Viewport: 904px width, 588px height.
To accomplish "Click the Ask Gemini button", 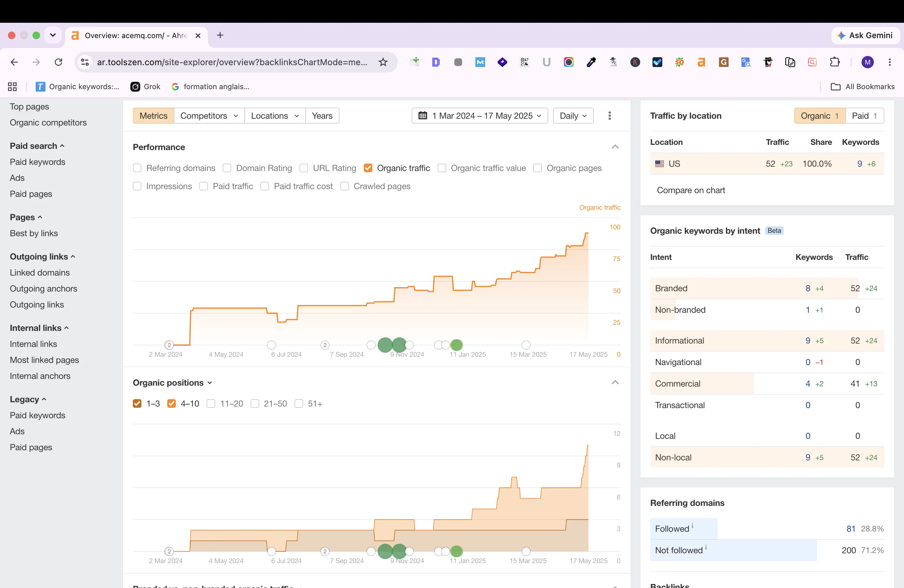I will [865, 35].
